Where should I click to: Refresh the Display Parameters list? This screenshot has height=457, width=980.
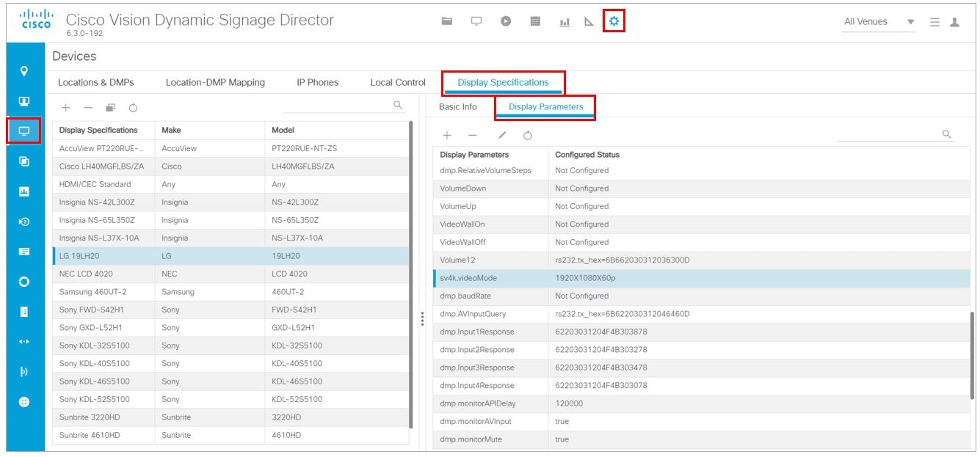pyautogui.click(x=527, y=135)
